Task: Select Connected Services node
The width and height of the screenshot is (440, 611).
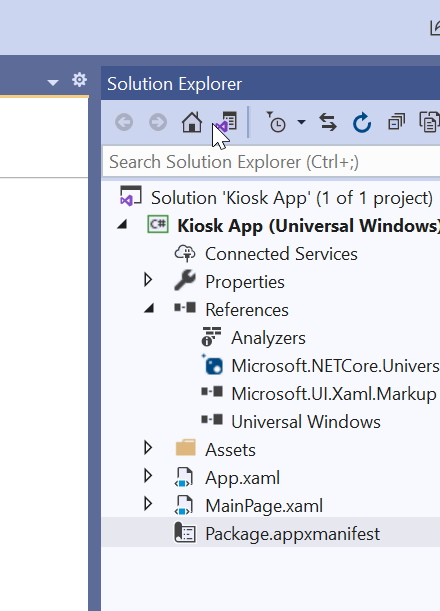Action: tap(281, 254)
